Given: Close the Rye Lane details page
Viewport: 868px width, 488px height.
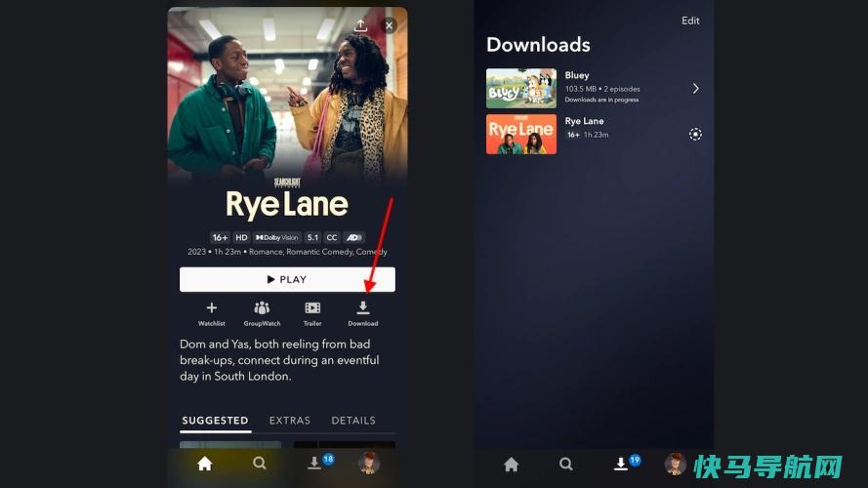Looking at the screenshot, I should (x=390, y=25).
